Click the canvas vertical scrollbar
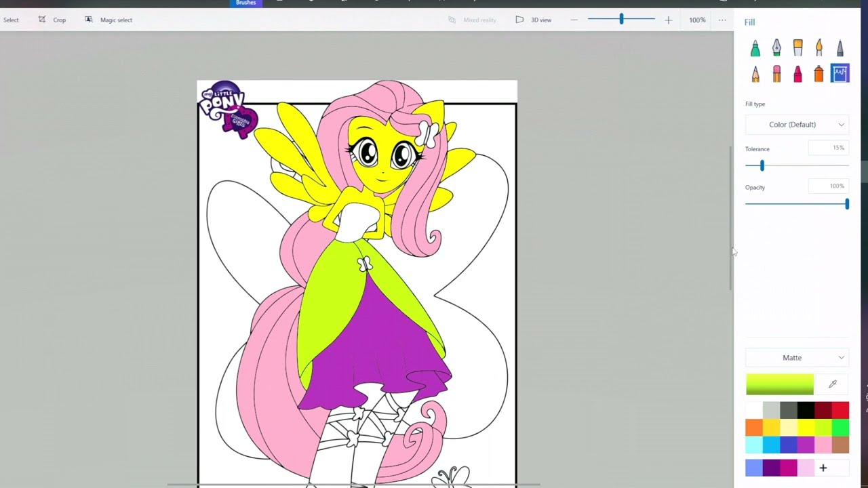Screen dimensions: 868x488 pos(730,218)
